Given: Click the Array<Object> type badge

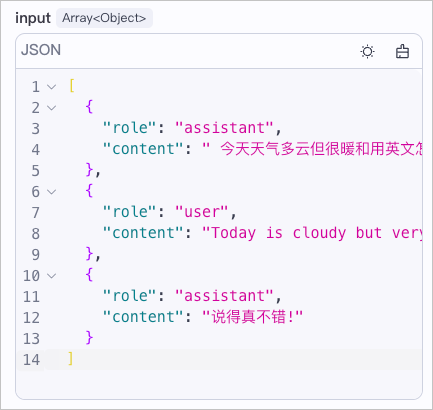Looking at the screenshot, I should 104,18.
